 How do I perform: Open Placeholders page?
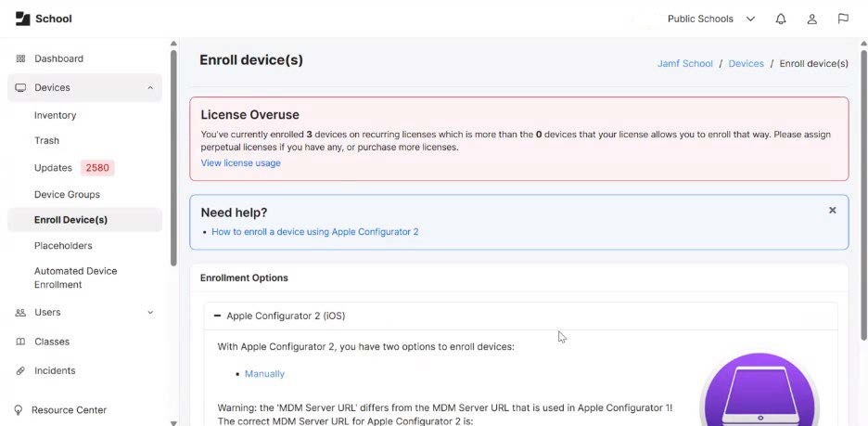coord(63,245)
